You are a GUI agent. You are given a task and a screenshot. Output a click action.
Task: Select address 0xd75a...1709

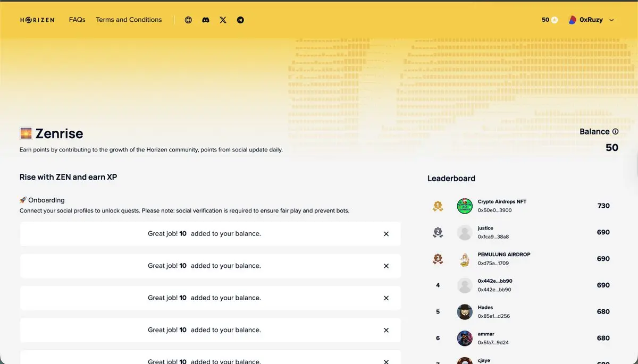pyautogui.click(x=493, y=263)
